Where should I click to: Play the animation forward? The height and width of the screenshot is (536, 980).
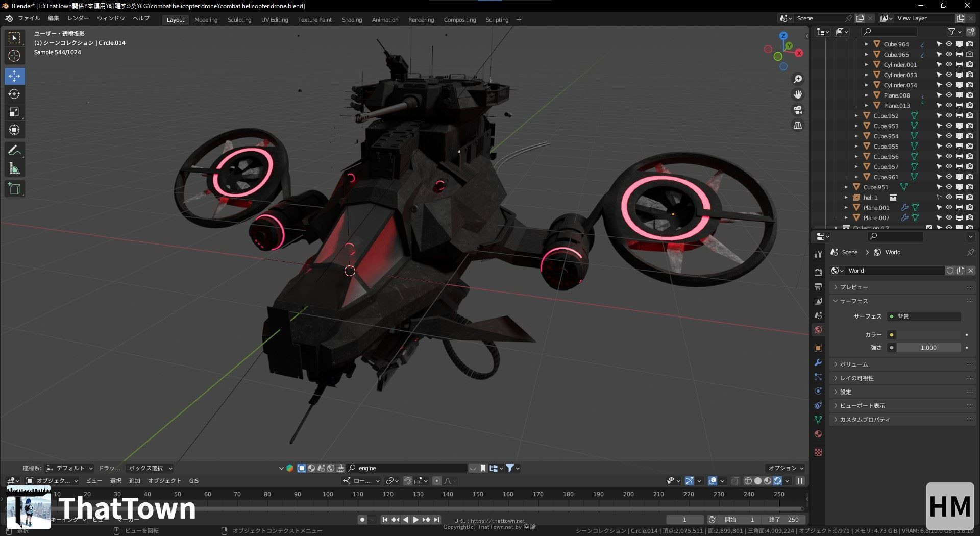coord(415,520)
